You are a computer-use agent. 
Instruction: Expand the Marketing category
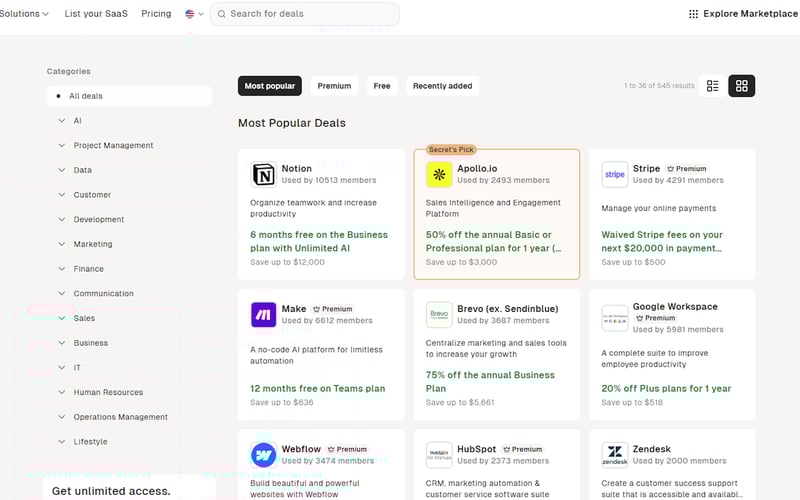(x=62, y=244)
